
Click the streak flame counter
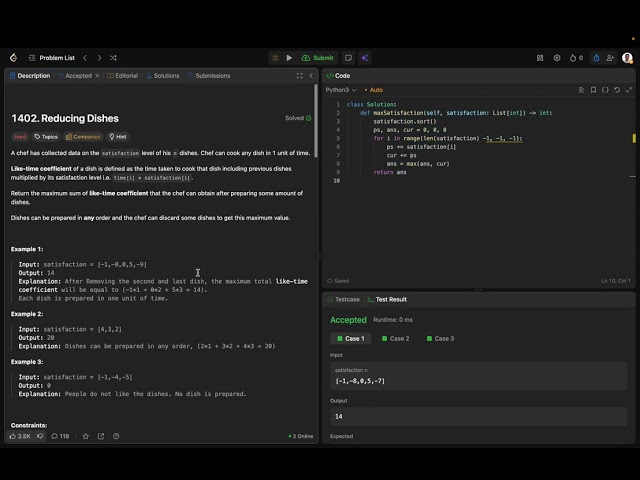point(576,58)
